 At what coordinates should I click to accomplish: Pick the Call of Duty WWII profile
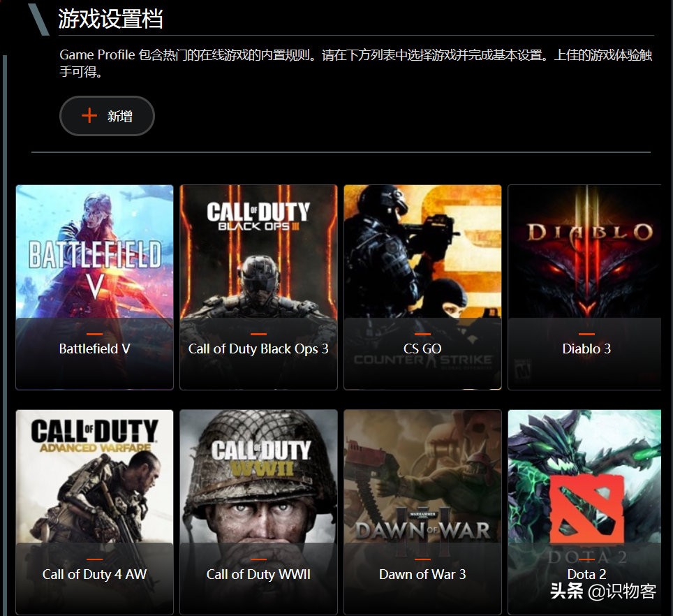(x=258, y=512)
